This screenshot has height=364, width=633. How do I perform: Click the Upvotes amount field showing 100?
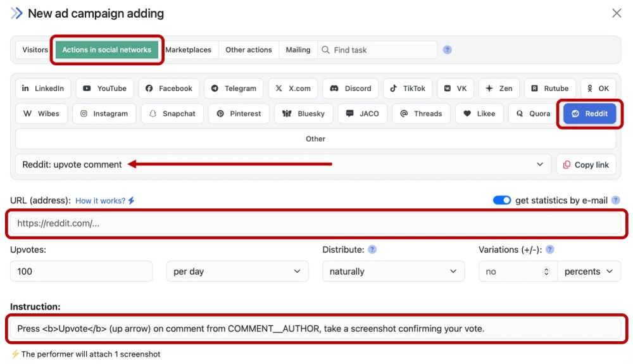coord(81,271)
